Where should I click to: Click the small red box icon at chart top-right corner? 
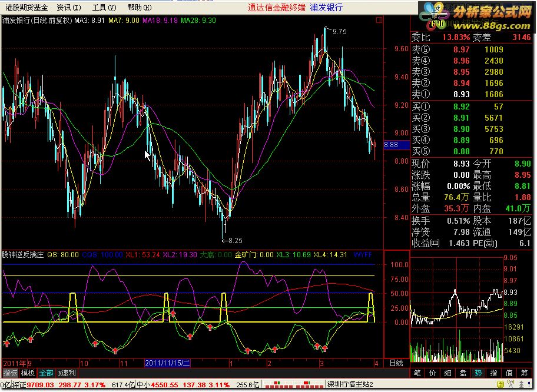click(x=379, y=20)
